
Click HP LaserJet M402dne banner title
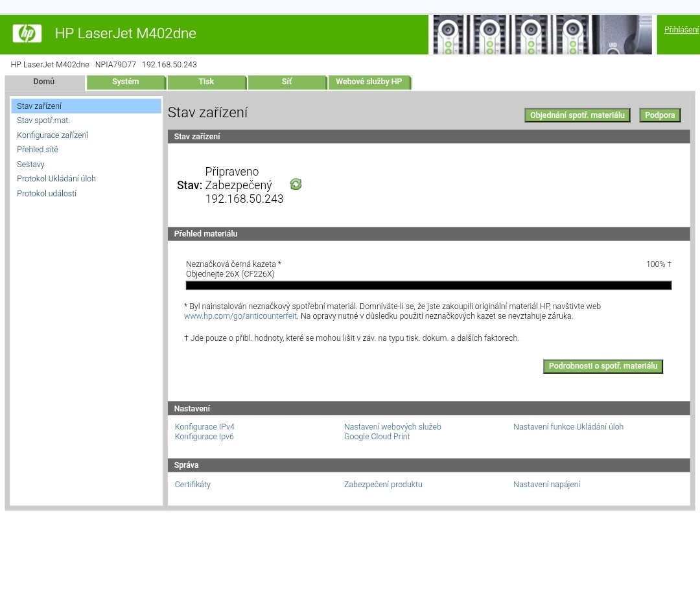[126, 34]
